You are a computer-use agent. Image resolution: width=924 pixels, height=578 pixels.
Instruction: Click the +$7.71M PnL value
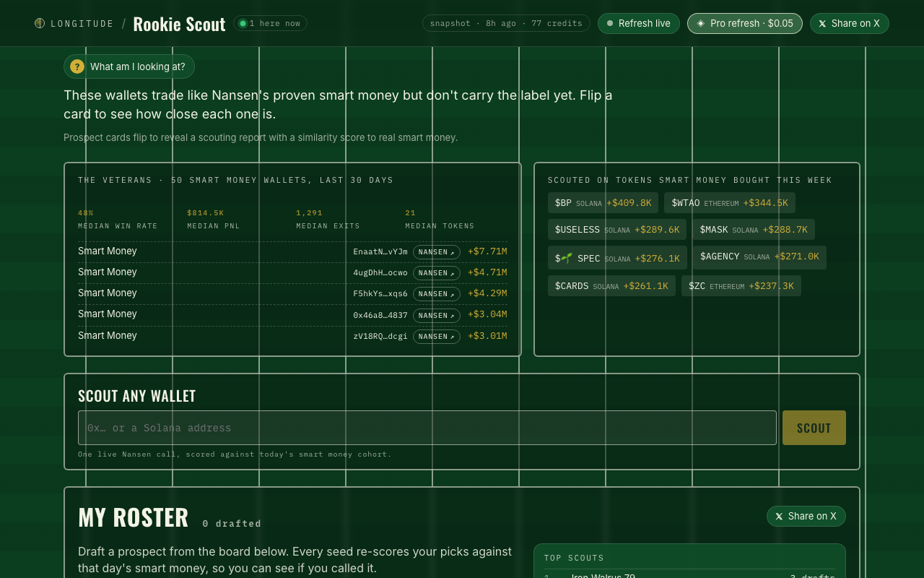pos(487,251)
